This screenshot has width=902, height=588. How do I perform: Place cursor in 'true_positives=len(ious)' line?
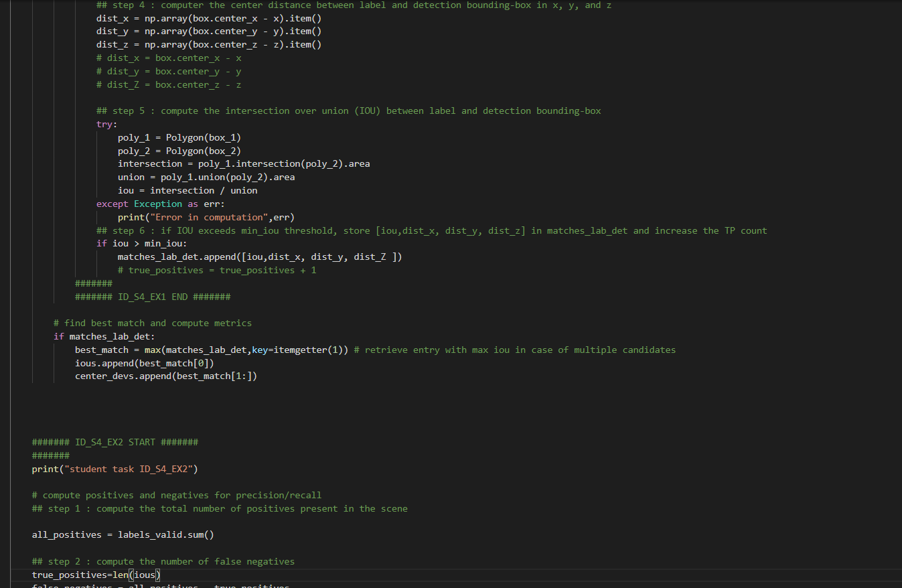click(96, 575)
